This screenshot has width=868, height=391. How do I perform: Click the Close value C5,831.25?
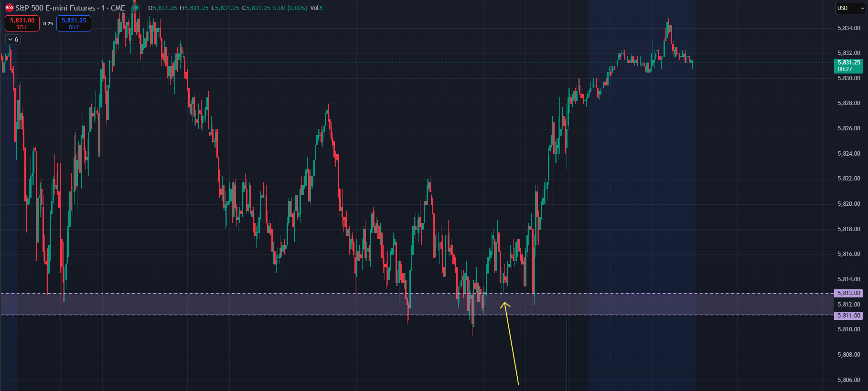(256, 8)
